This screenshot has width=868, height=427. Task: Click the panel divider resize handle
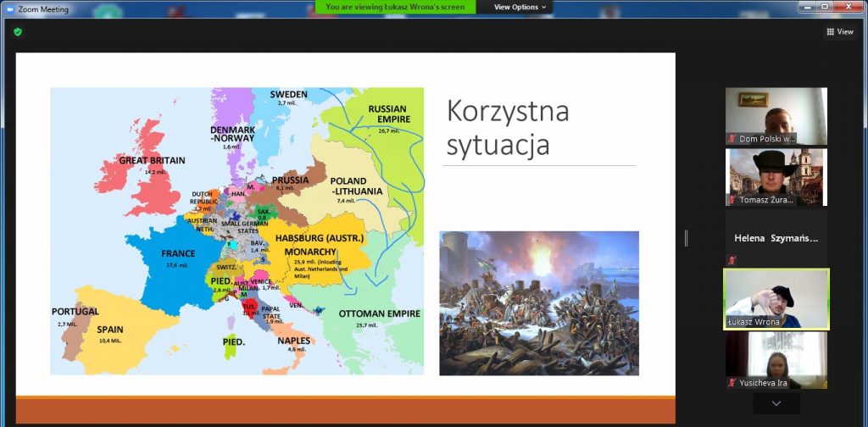(686, 238)
